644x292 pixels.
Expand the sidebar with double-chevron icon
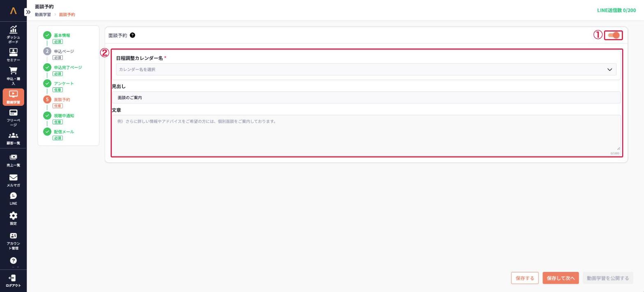pos(28,12)
